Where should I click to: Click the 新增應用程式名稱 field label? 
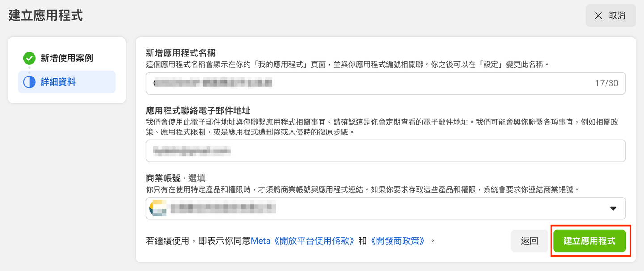(x=181, y=53)
